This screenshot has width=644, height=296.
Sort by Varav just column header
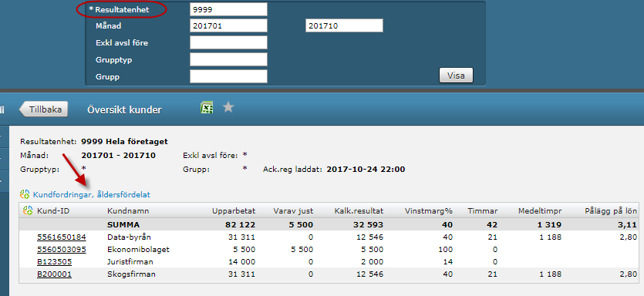[293, 211]
